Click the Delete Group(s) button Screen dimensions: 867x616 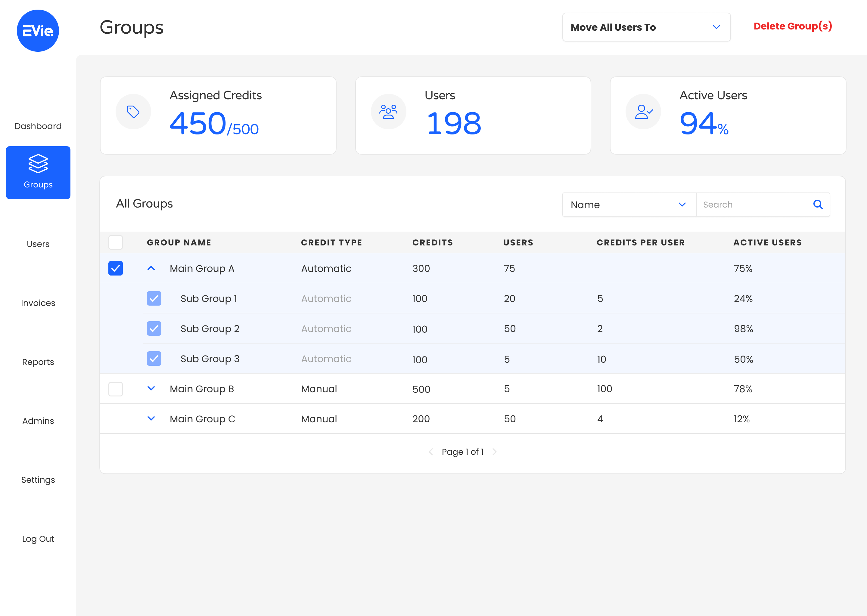[x=793, y=26]
